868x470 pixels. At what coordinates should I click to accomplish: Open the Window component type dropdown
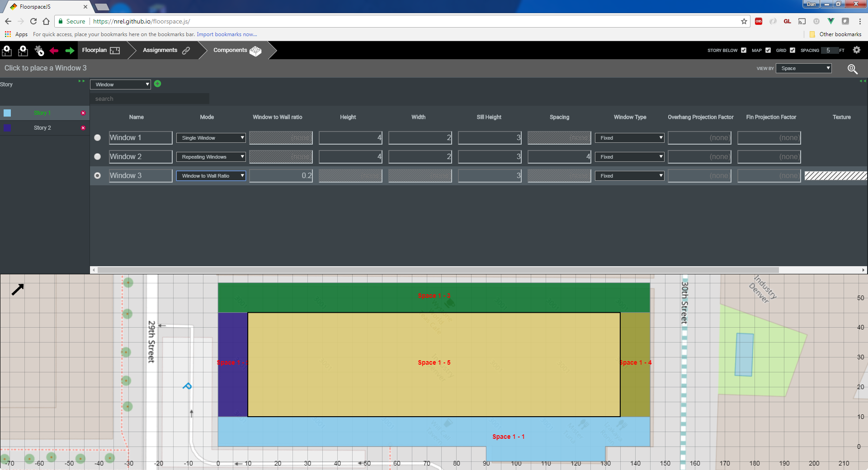click(x=120, y=85)
